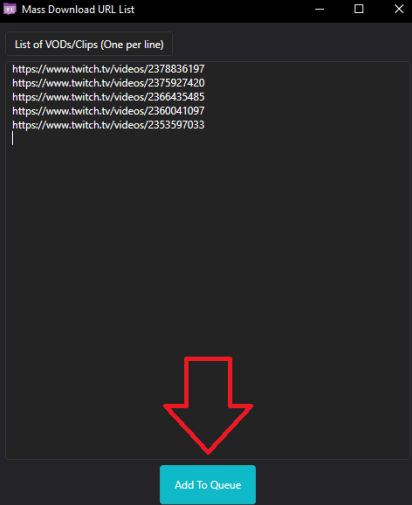Screen dimensions: 412x505
Task: Select the URL line ending in 2353597033
Action: click(x=108, y=125)
